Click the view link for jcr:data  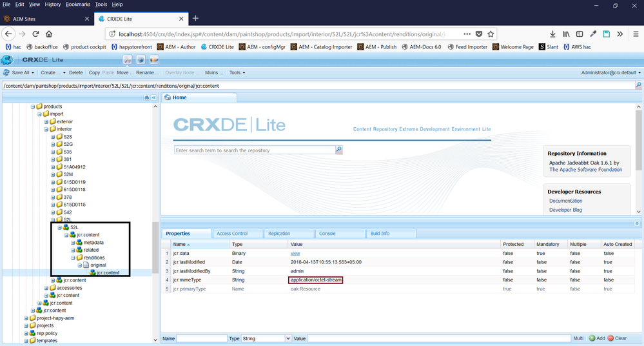click(x=295, y=254)
